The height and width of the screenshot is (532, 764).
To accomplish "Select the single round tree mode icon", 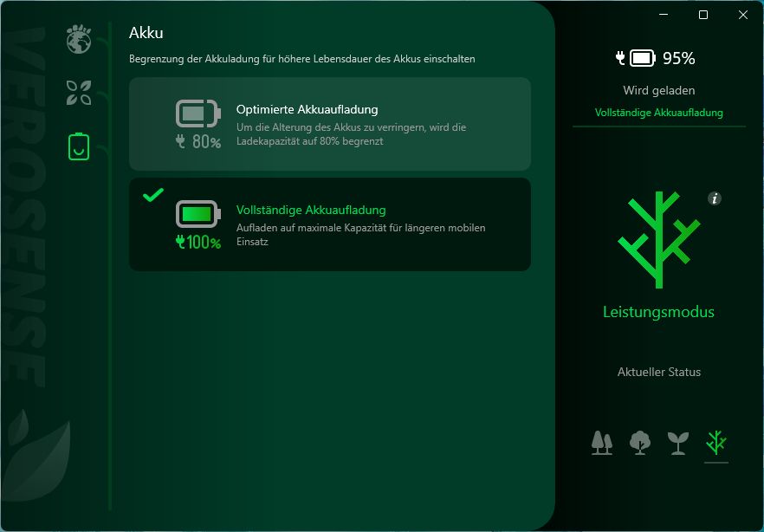I will point(640,443).
